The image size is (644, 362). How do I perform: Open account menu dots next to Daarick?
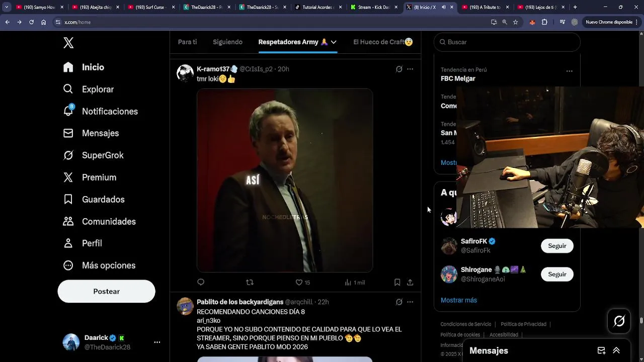[x=157, y=342]
